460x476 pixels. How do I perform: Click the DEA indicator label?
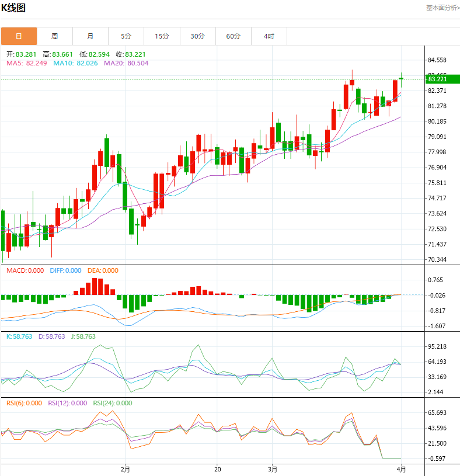103,270
